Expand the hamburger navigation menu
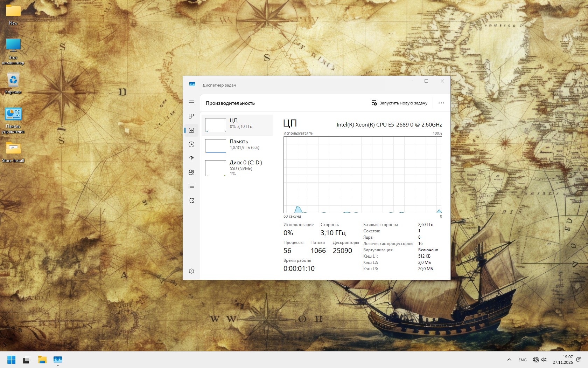Image resolution: width=588 pixels, height=368 pixels. pos(191,102)
